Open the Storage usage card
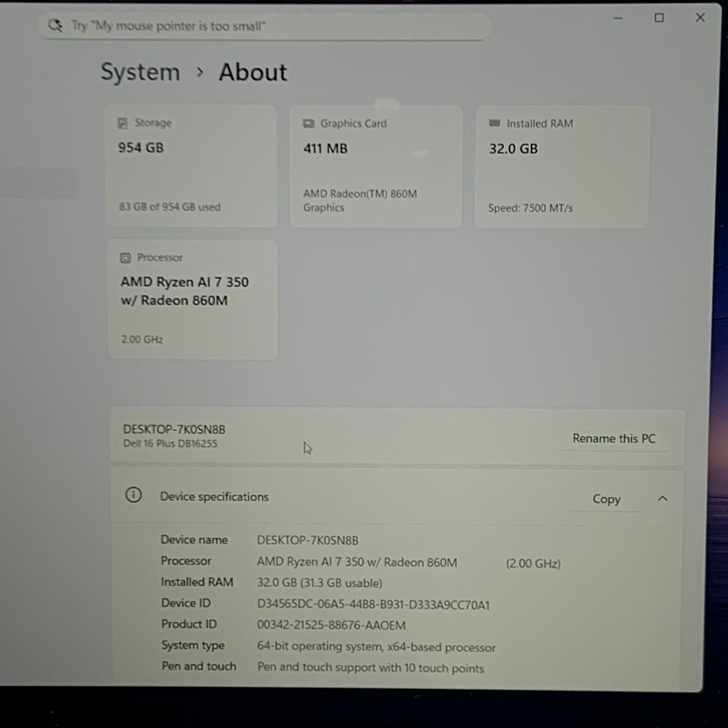 (x=191, y=165)
